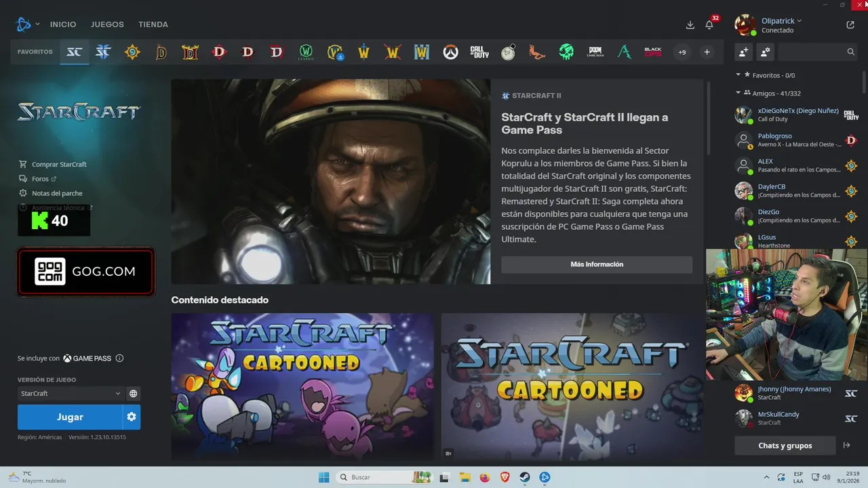Click the friends search field
This screenshot has width=868, height=488.
tap(818, 52)
